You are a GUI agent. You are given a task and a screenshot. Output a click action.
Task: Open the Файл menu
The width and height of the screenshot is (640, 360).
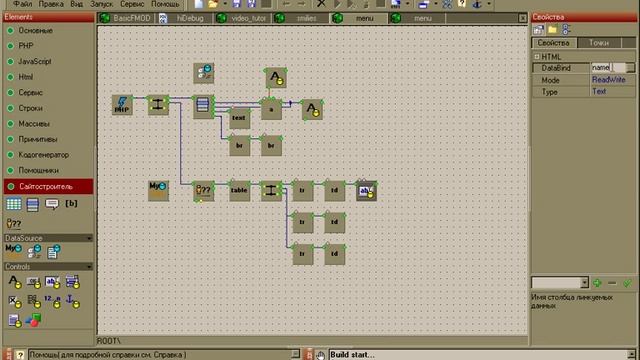coord(22,4)
